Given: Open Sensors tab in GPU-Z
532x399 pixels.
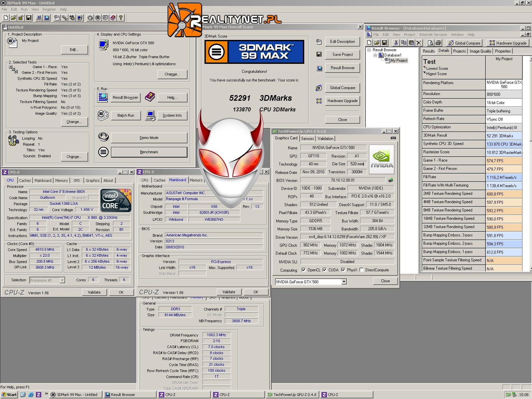Looking at the screenshot, I should (308, 139).
